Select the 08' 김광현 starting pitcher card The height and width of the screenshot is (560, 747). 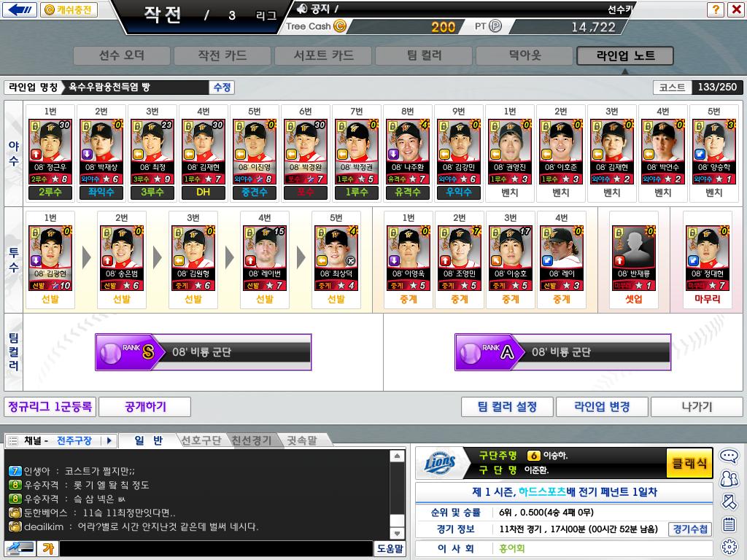coord(50,259)
